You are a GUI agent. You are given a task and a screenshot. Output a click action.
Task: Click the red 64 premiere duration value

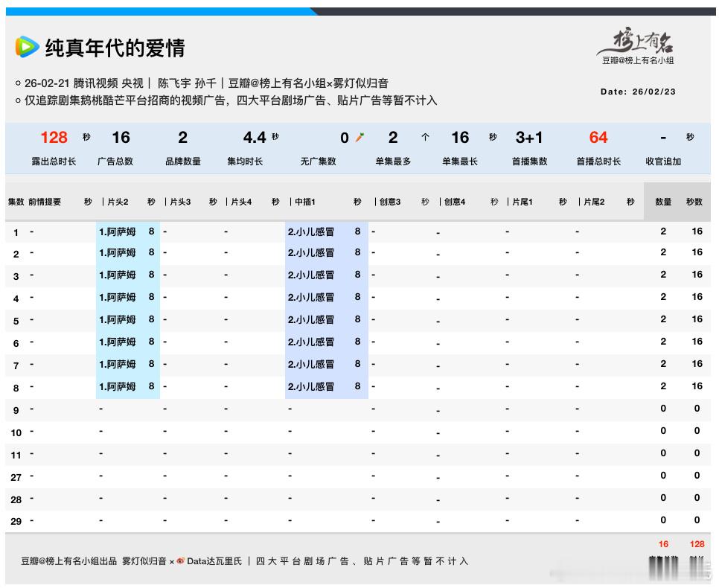pos(598,137)
